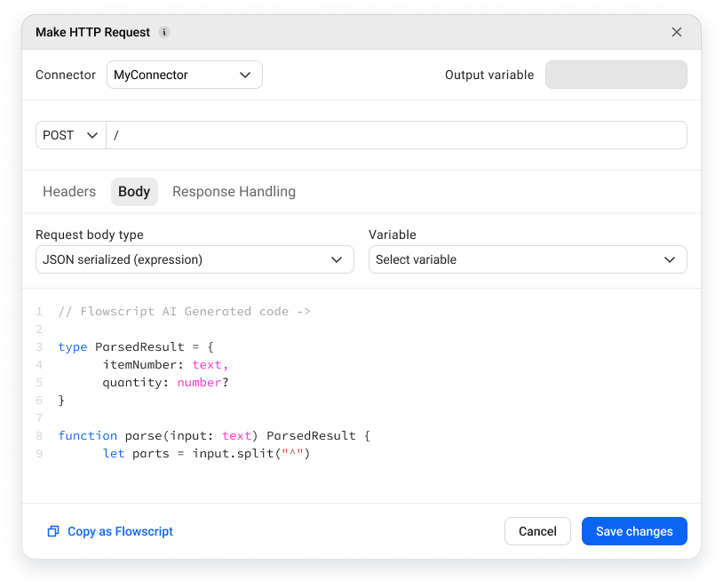Select the Body tab
The width and height of the screenshot is (723, 588).
134,191
